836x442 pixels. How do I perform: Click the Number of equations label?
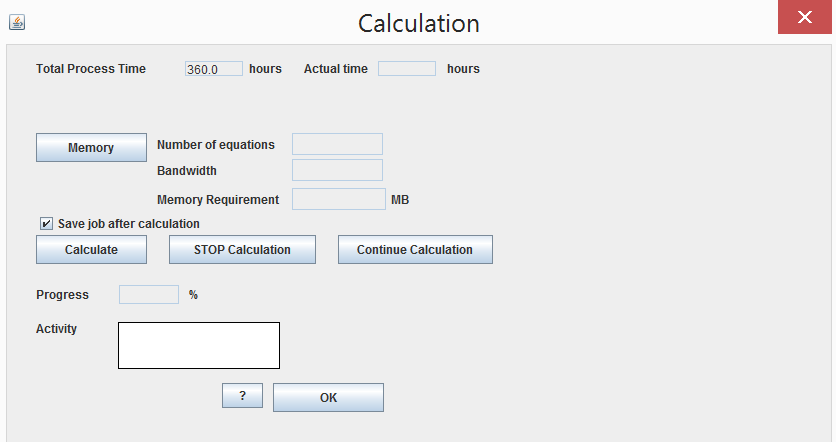215,144
